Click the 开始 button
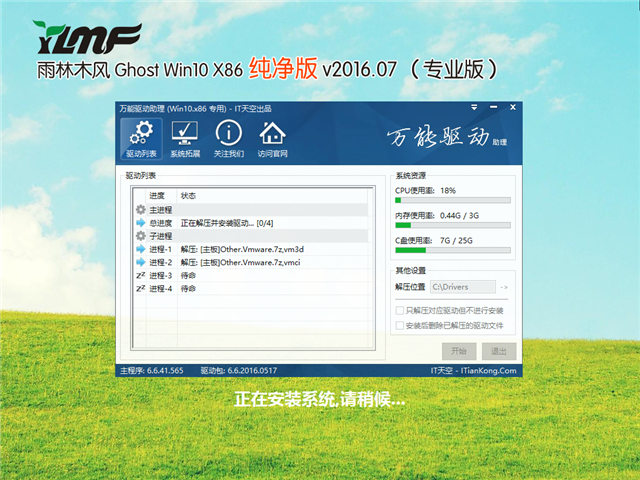This screenshot has width=640, height=480. click(459, 351)
